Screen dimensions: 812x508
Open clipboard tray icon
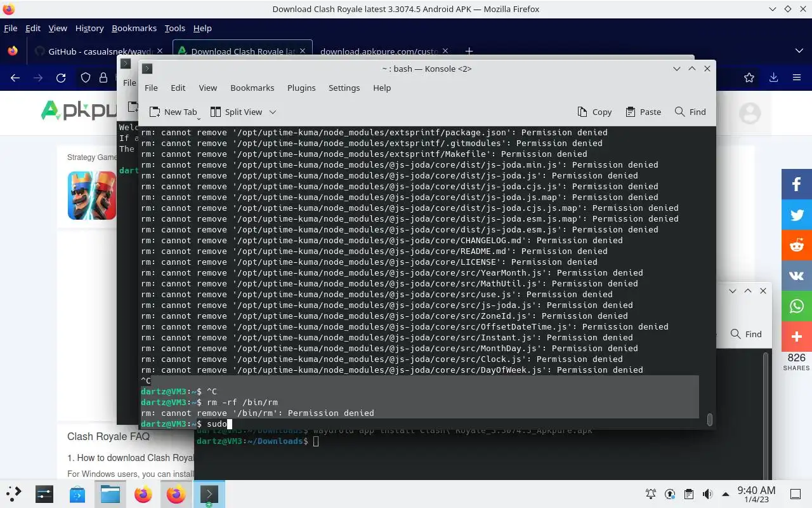click(x=689, y=494)
